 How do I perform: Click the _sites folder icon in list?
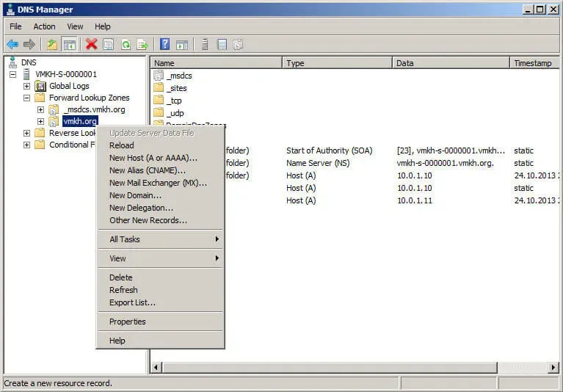tap(159, 88)
